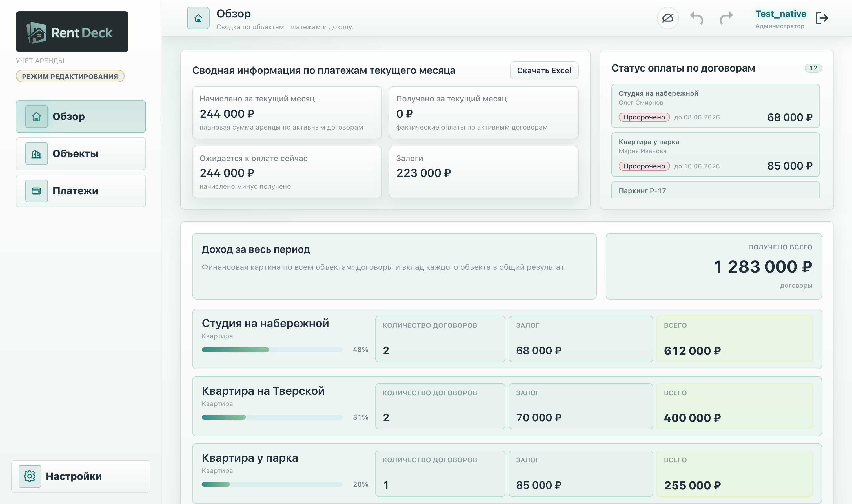This screenshot has width=852, height=504.
Task: Click the 85 000 ₽ amount for Мария Иванова
Action: click(x=789, y=166)
